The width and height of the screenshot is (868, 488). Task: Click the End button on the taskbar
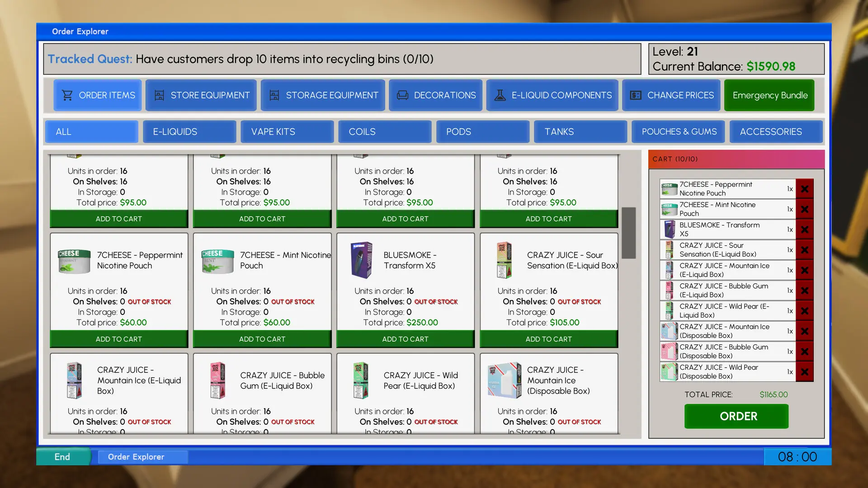63,457
